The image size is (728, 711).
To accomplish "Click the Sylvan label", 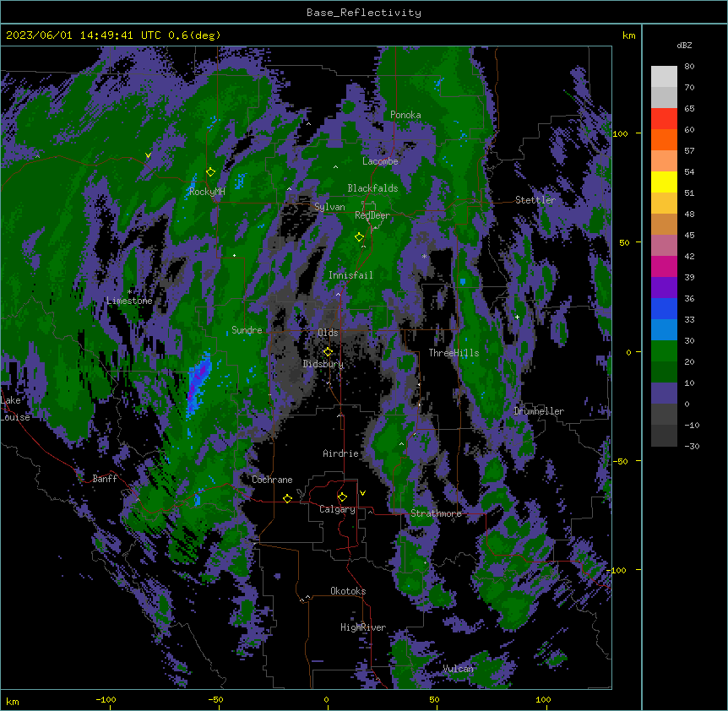I will tap(329, 207).
